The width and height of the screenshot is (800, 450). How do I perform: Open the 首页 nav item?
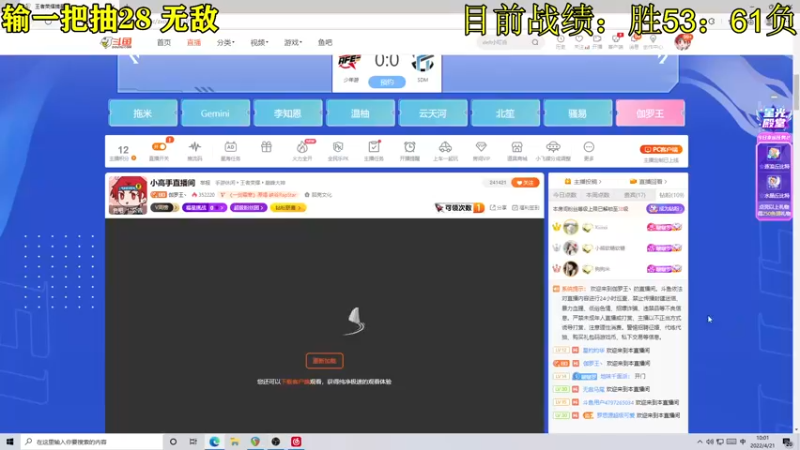(164, 42)
